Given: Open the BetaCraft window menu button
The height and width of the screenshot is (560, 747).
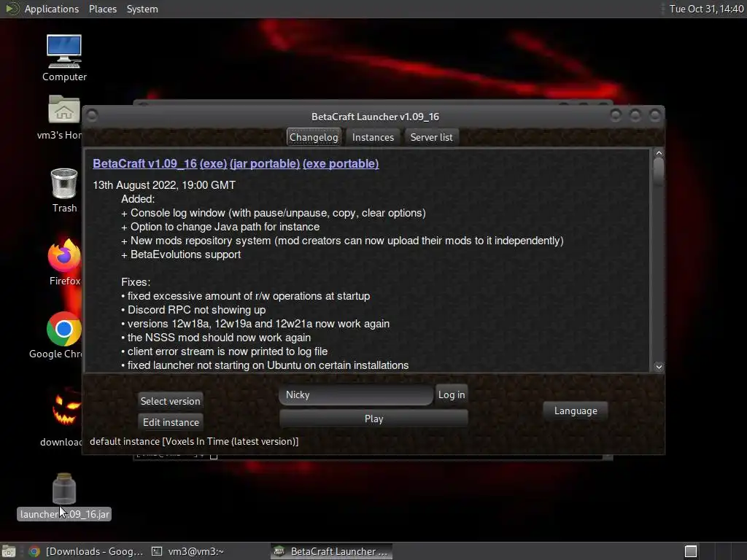Looking at the screenshot, I should 92,116.
